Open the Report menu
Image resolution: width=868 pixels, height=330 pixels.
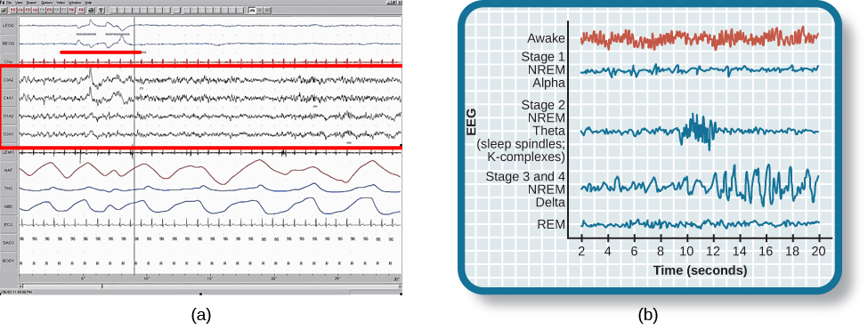[x=31, y=3]
